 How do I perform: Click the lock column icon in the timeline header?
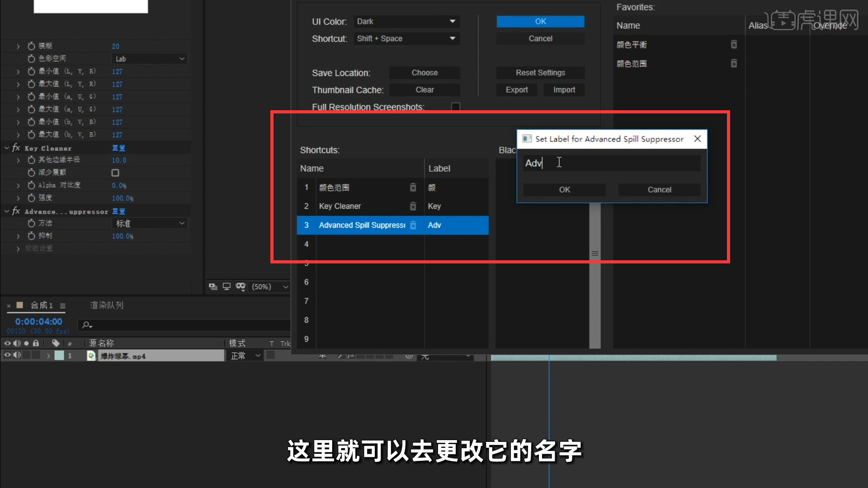click(x=36, y=343)
